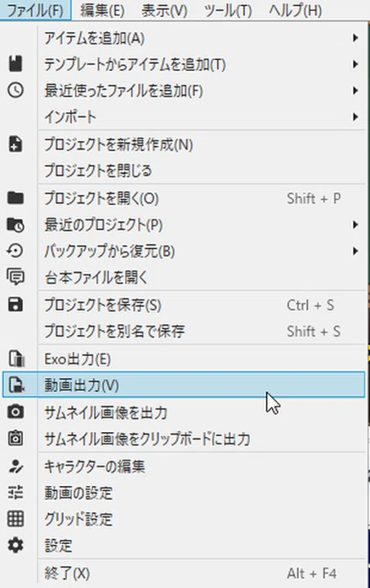Click the script file icon for 台本ファイルを開く

[x=16, y=278]
